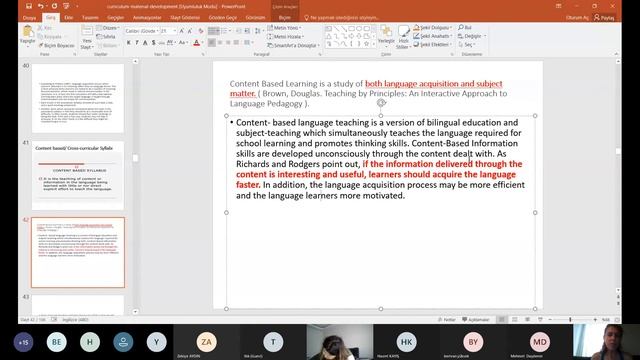Open SmartArt'a Dönüştür dropdown
640x360 pixels.
293,45
